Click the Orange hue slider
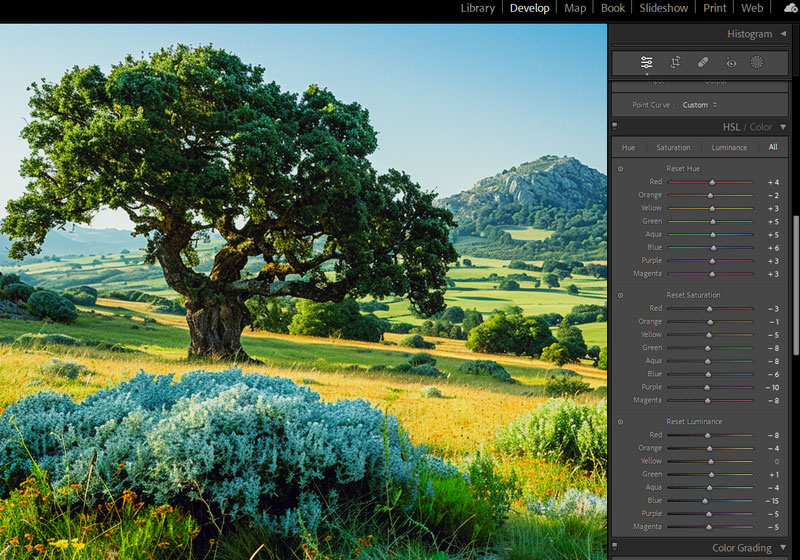This screenshot has width=800, height=560. [x=711, y=195]
